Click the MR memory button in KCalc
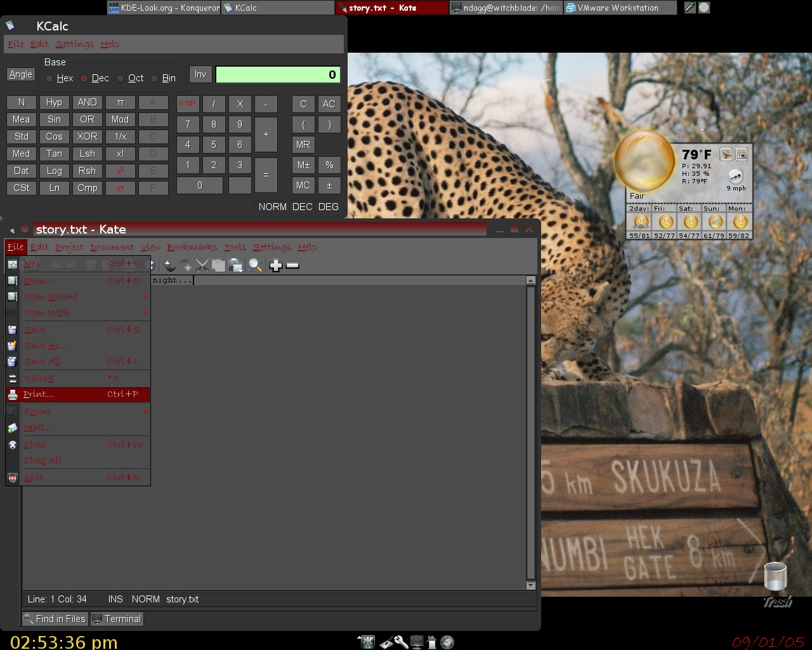812x650 pixels. point(303,145)
